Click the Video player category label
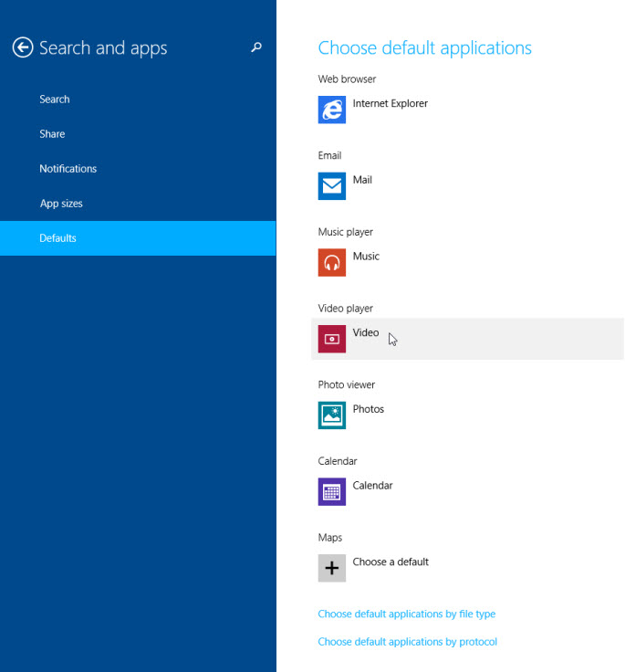The image size is (625, 672). (x=345, y=308)
